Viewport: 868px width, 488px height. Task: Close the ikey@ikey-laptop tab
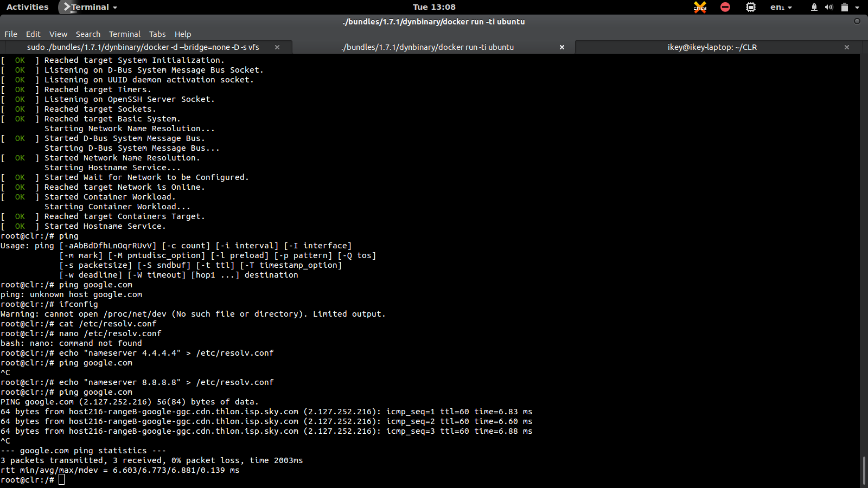pos(847,47)
